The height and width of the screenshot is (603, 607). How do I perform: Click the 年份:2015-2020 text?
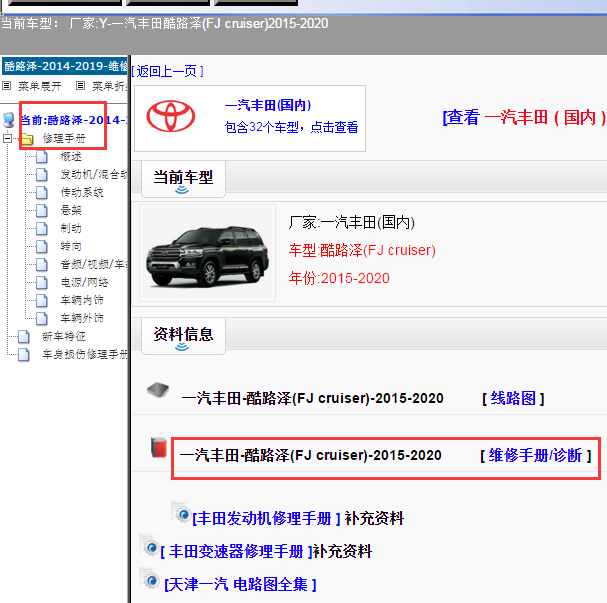tap(339, 278)
